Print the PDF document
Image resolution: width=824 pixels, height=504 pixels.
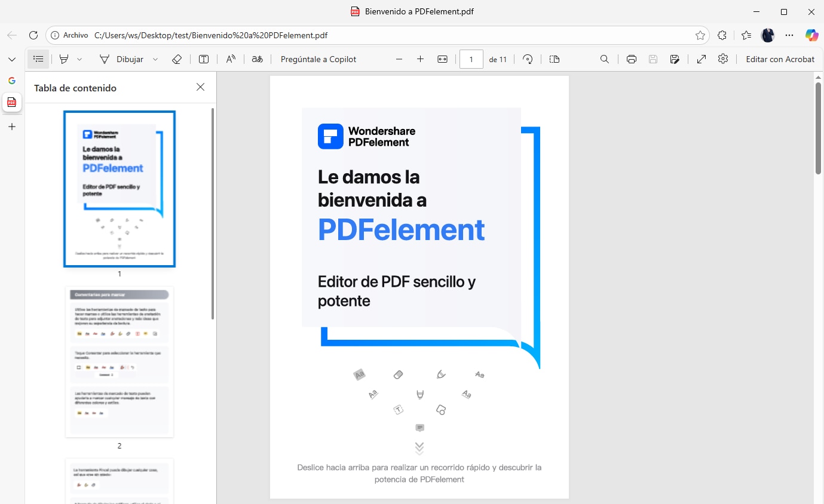point(631,59)
